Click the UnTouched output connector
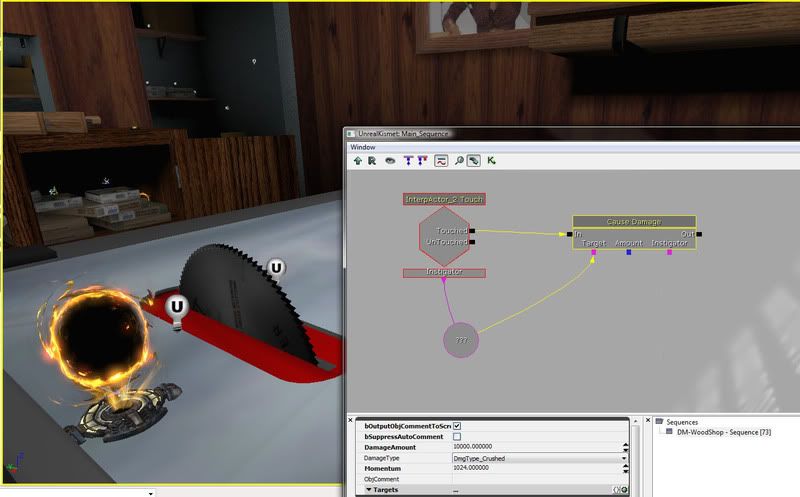The width and height of the screenshot is (800, 497). [x=472, y=242]
